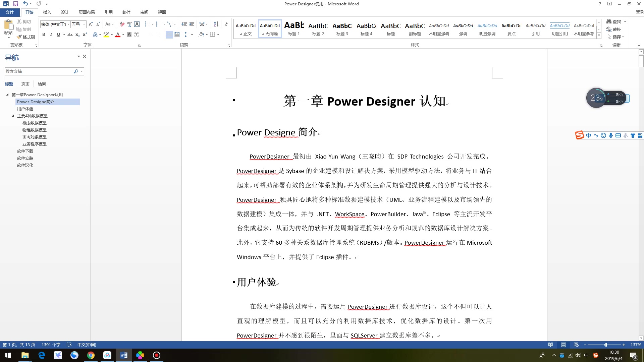Toggle underline formatting
Viewport: 644px width, 362px height.
[58, 35]
